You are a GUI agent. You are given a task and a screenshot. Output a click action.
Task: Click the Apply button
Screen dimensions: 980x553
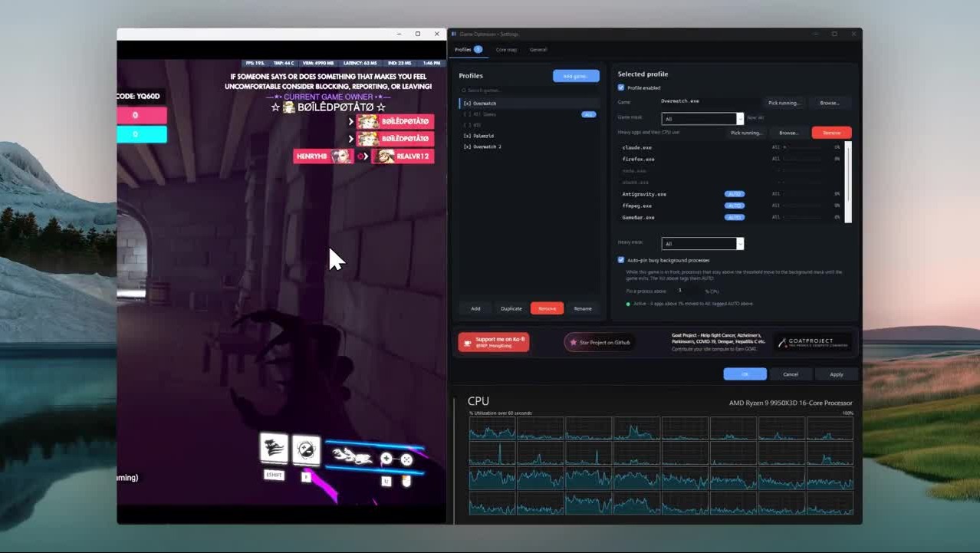click(x=837, y=374)
